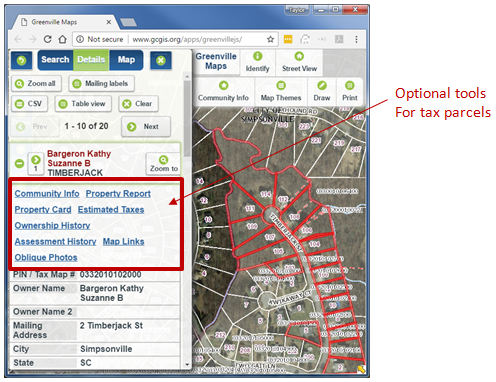This screenshot has width=496, height=382.
Task: Collapse the Bargeron Kathy result entry
Action: coord(19,163)
